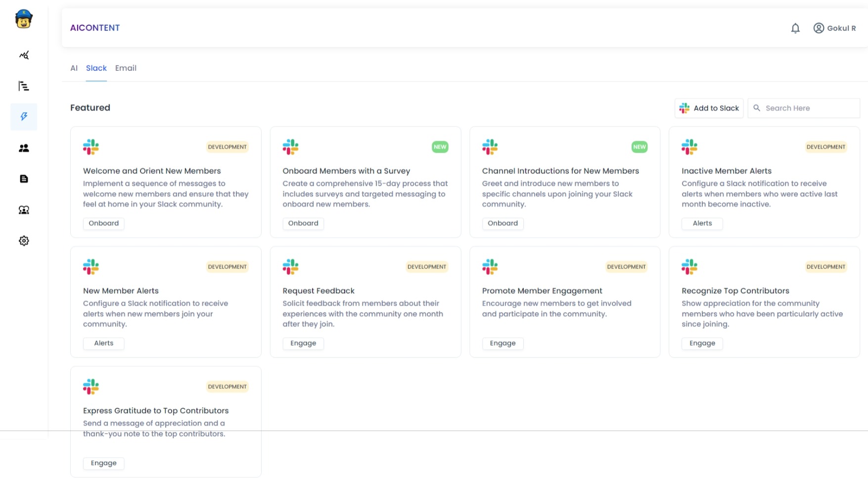
Task: Open Recognize Top Contributors template
Action: coord(735,291)
